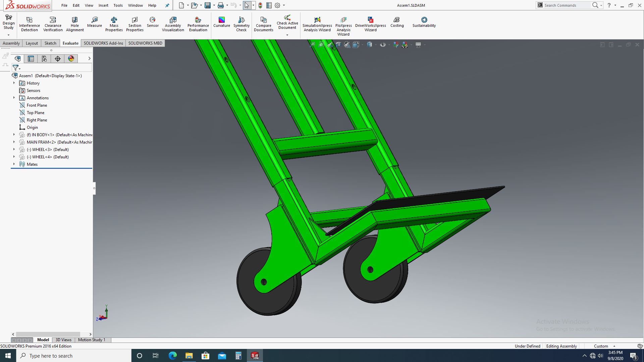Open the Insert menu
644x362 pixels.
103,5
